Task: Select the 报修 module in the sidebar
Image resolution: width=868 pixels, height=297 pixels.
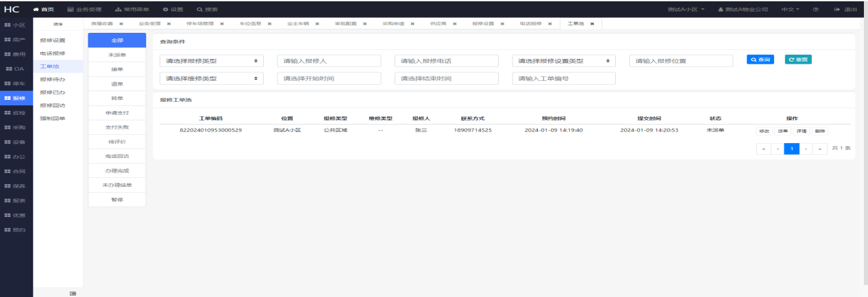Action: click(x=16, y=98)
